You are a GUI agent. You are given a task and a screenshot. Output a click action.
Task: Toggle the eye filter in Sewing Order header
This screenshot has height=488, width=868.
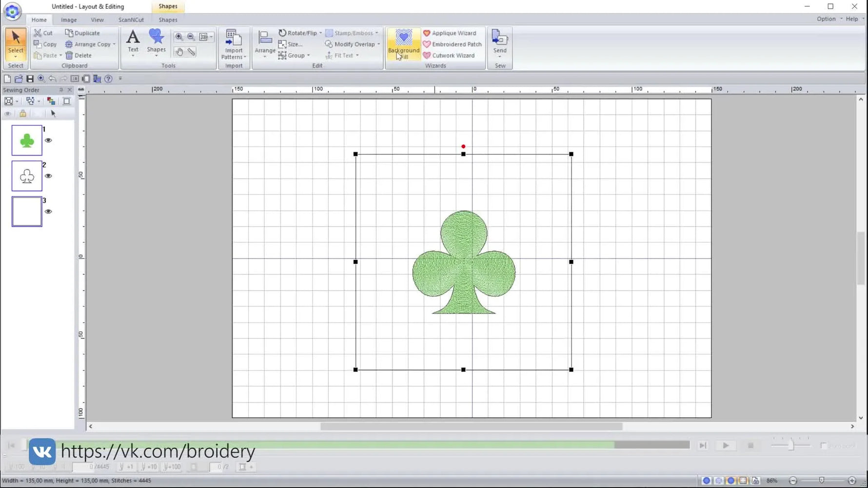click(x=8, y=114)
